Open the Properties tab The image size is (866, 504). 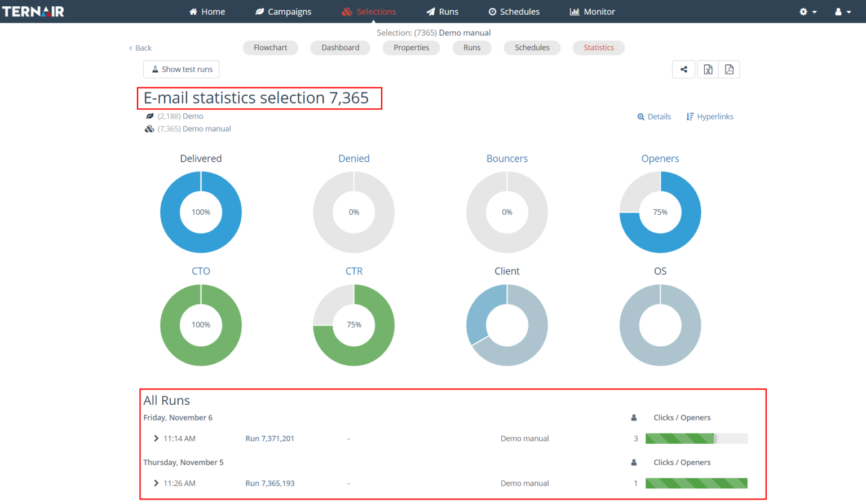coord(411,48)
